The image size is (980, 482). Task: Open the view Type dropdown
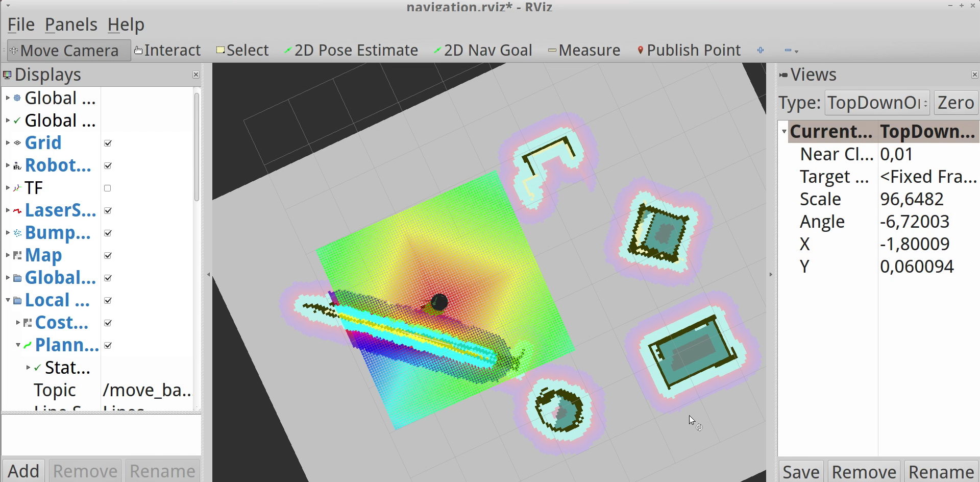coord(877,103)
